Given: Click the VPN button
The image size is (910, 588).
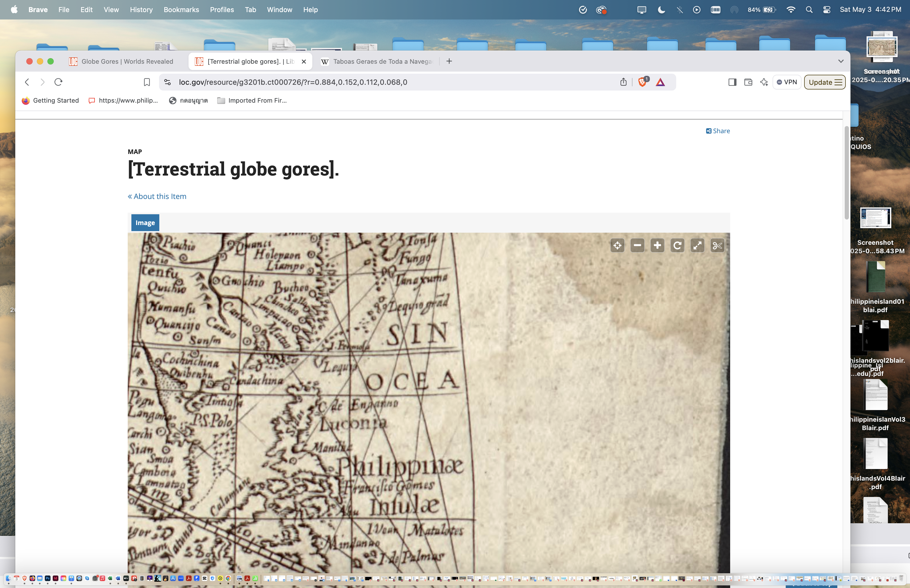Looking at the screenshot, I should [x=787, y=82].
